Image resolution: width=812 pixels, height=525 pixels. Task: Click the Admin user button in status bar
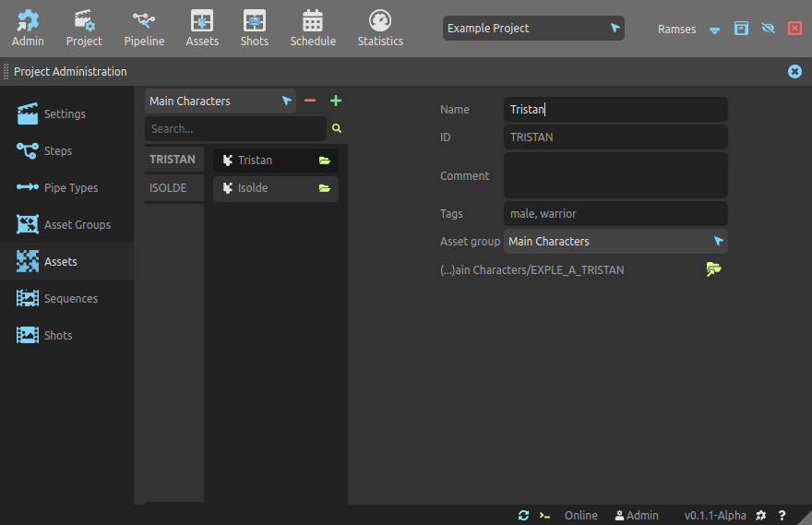pos(637,515)
